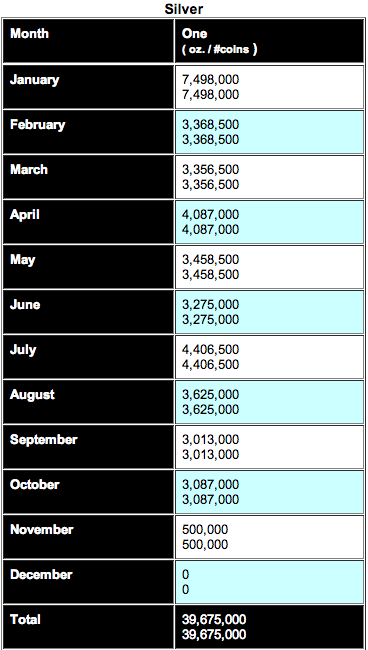
Task: Click the August value 3,625,000
Action: [x=211, y=402]
